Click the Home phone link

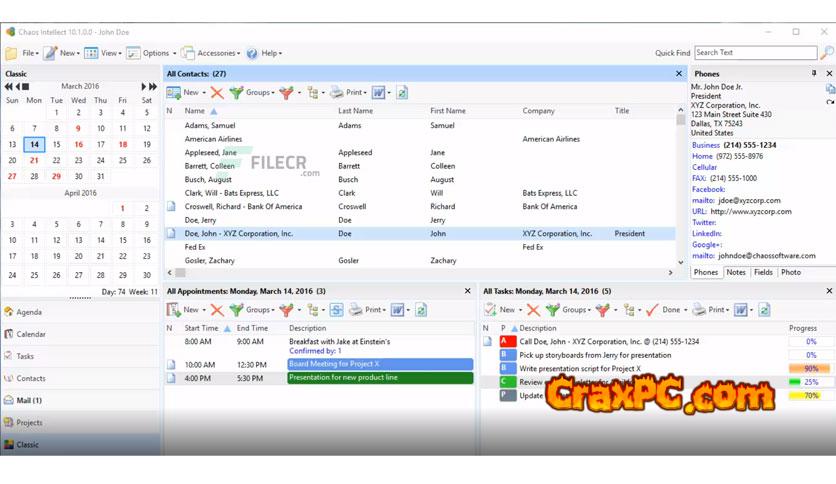pyautogui.click(x=702, y=156)
